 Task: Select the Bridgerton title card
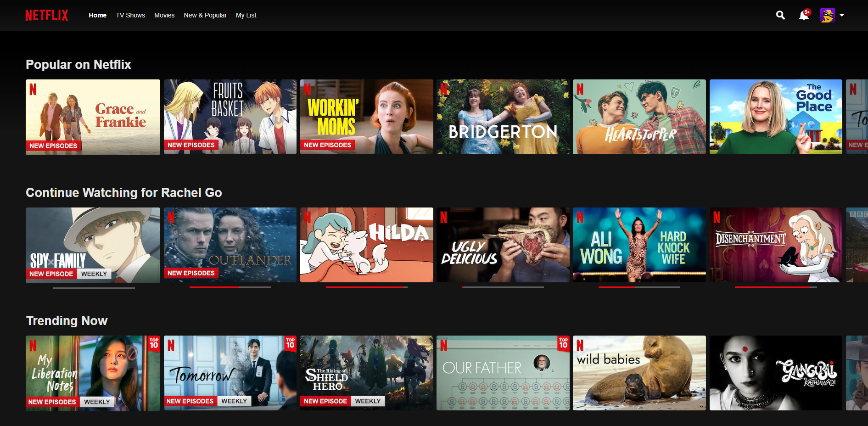click(503, 117)
